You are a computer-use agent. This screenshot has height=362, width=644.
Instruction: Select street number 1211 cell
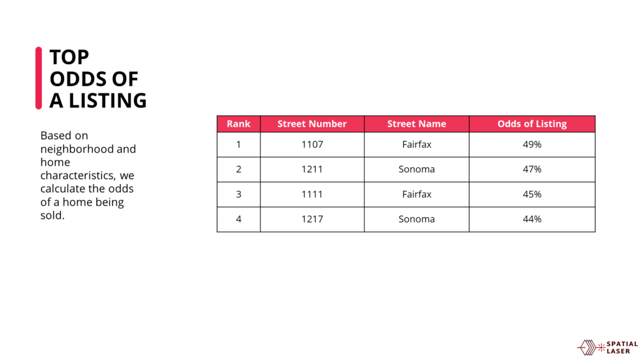(x=312, y=170)
